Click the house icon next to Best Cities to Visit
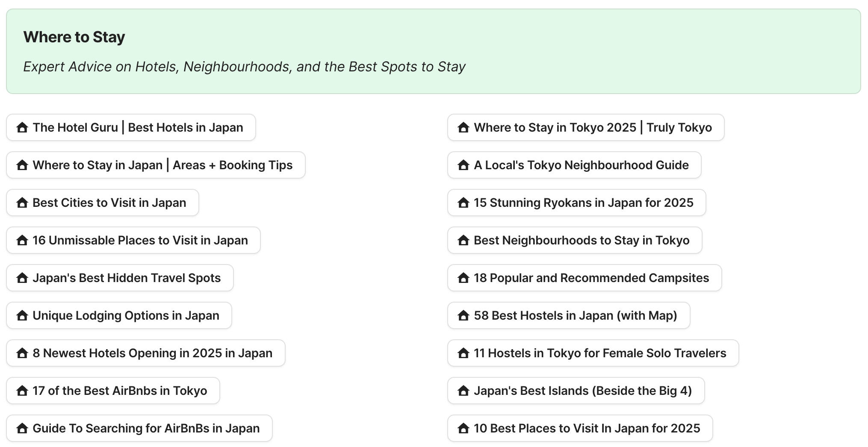Screen dimensions: 868x447 [x=22, y=203]
